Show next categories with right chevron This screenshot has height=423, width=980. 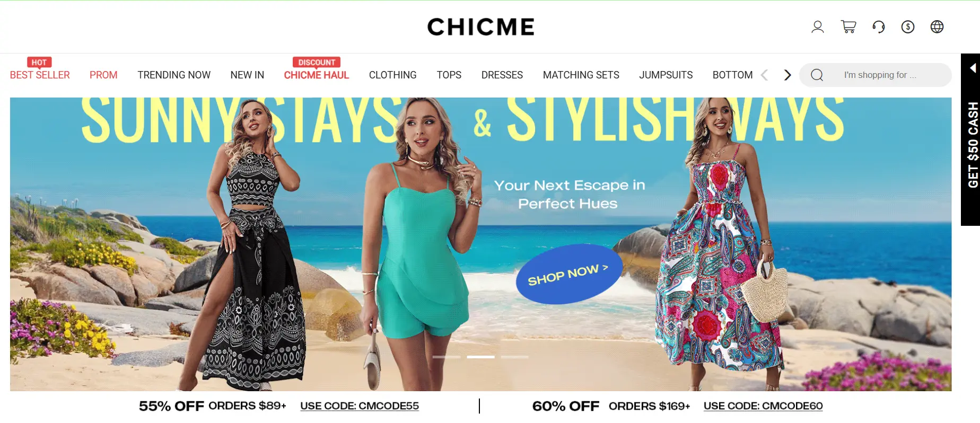coord(787,75)
